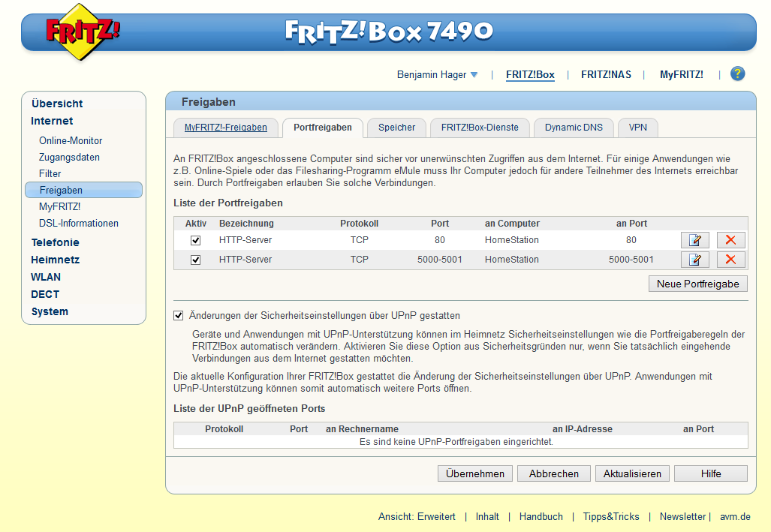Image resolution: width=771 pixels, height=532 pixels.
Task: Switch to the MyFRITZ!-Freigaben tab
Action: 226,128
